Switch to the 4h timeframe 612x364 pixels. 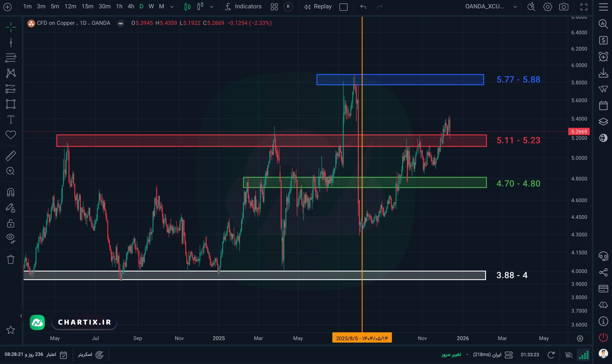click(x=131, y=7)
